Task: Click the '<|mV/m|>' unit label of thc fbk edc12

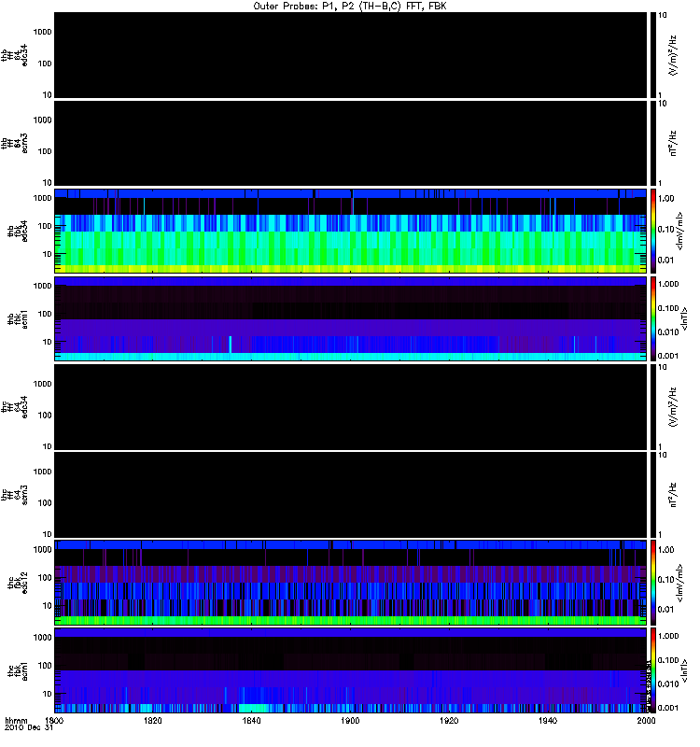Action: coord(679,583)
